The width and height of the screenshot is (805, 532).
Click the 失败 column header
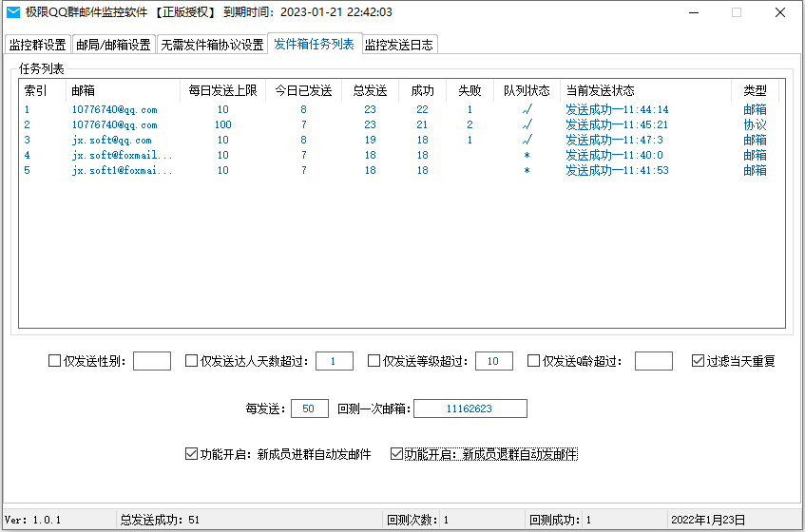[470, 90]
